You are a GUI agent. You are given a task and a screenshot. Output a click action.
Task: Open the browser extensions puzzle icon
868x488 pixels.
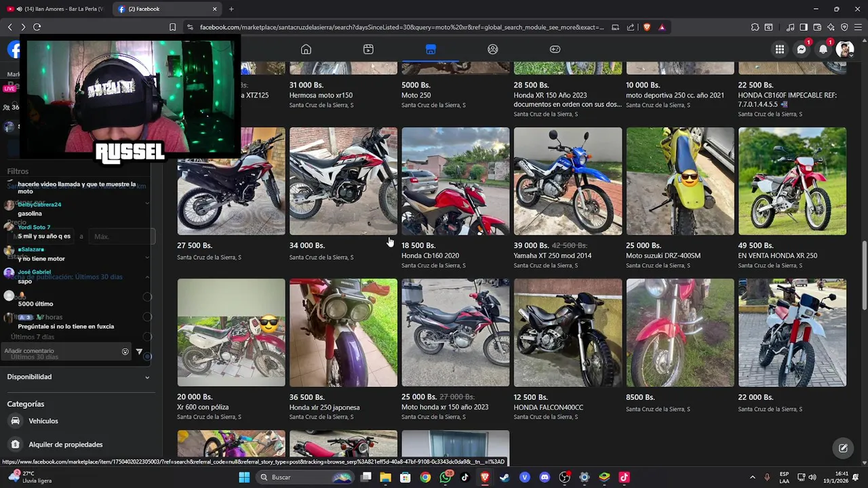click(755, 27)
